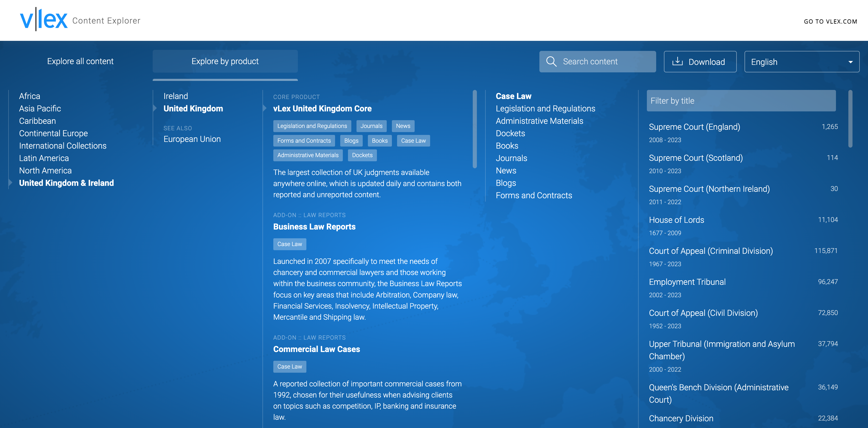Screen dimensions: 868x428
Task: Select Journals content type
Action: click(511, 158)
